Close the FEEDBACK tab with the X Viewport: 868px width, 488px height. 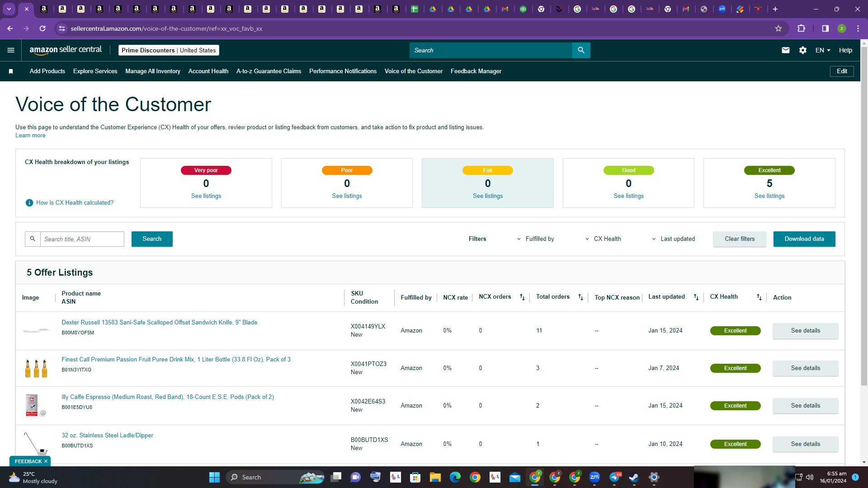point(46,461)
